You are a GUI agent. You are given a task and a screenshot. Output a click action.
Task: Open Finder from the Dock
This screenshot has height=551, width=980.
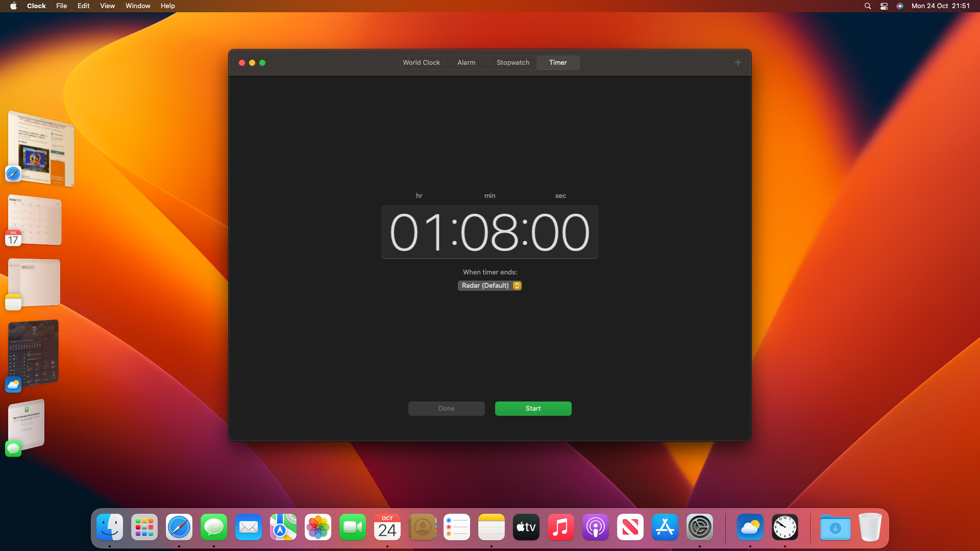[109, 528]
